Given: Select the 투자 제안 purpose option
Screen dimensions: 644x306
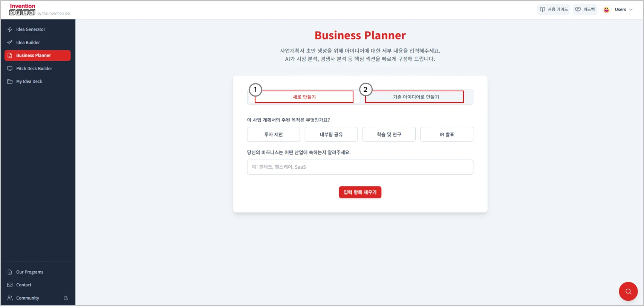Looking at the screenshot, I should 273,134.
